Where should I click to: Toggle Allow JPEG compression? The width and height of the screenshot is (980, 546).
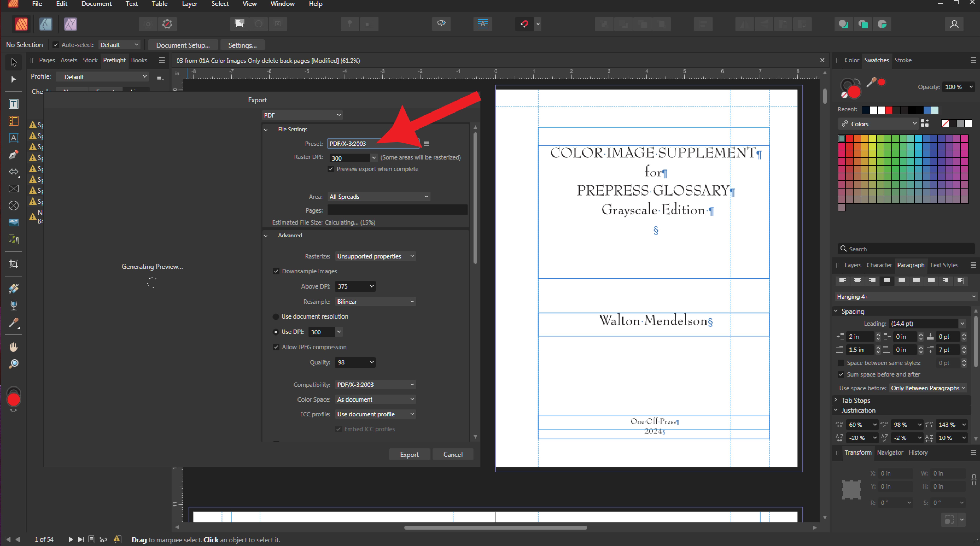(276, 347)
